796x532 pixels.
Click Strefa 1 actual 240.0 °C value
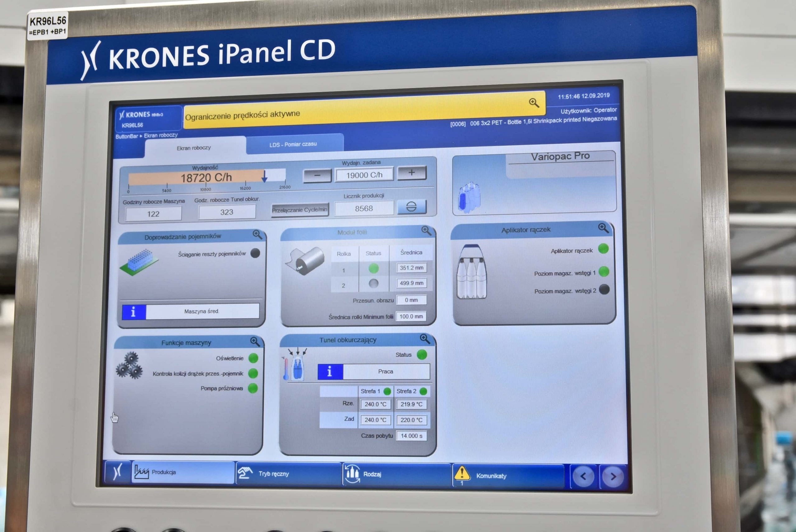pyautogui.click(x=376, y=405)
